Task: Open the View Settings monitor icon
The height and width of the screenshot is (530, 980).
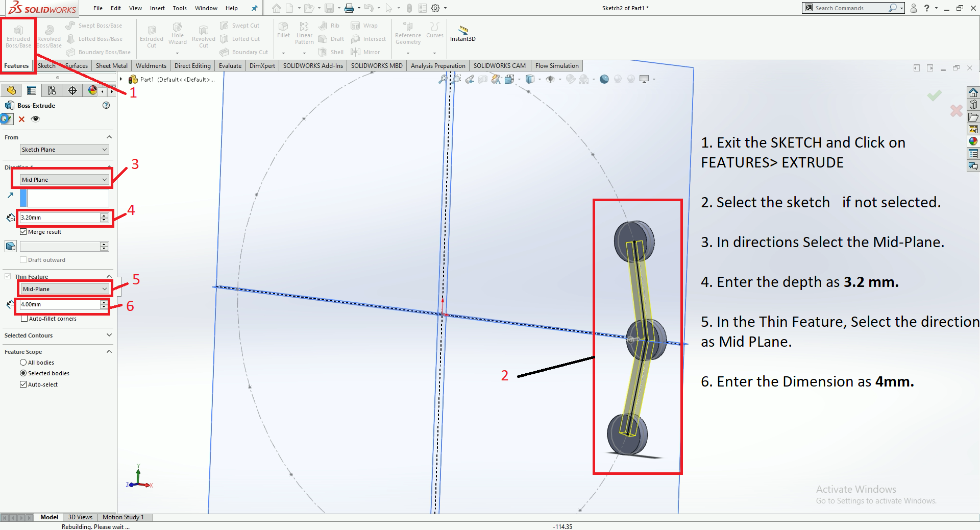Action: pyautogui.click(x=644, y=79)
